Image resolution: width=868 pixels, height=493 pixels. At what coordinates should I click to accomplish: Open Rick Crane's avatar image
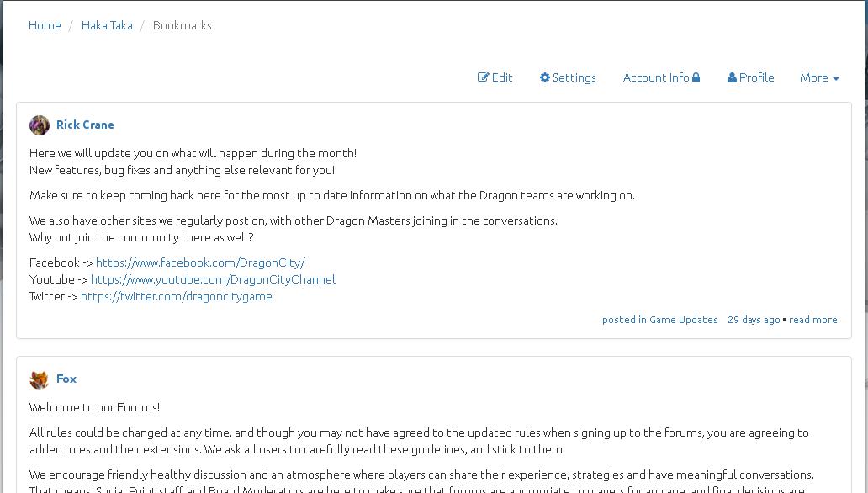[40, 125]
